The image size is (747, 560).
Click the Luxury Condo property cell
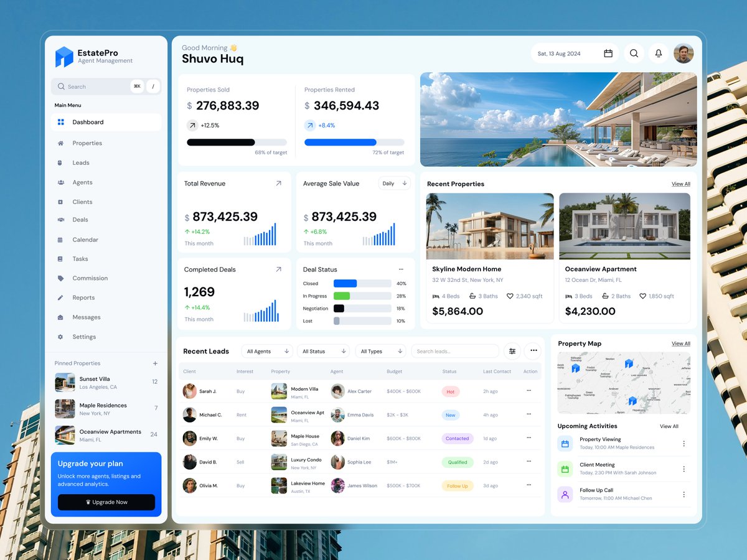point(296,463)
